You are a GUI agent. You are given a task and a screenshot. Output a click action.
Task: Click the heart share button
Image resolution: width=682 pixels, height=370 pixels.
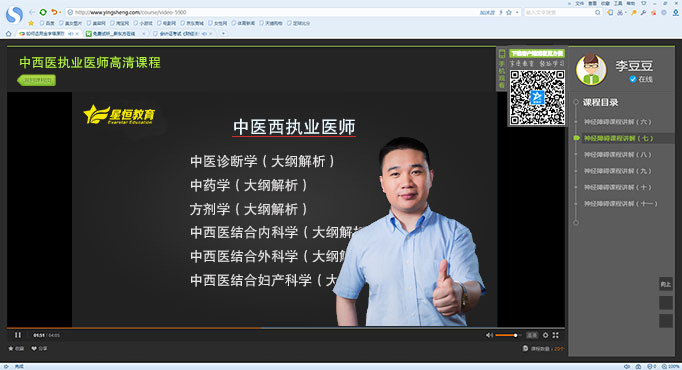pyautogui.click(x=40, y=348)
